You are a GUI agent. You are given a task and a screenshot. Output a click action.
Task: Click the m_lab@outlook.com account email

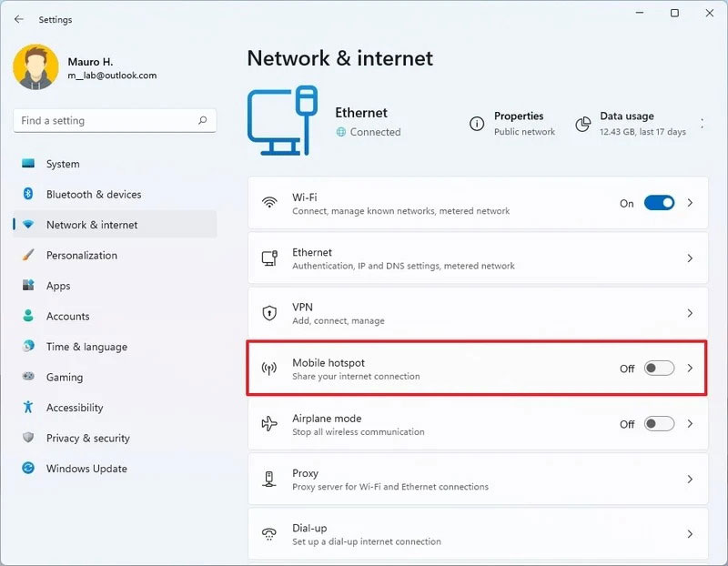coord(112,76)
